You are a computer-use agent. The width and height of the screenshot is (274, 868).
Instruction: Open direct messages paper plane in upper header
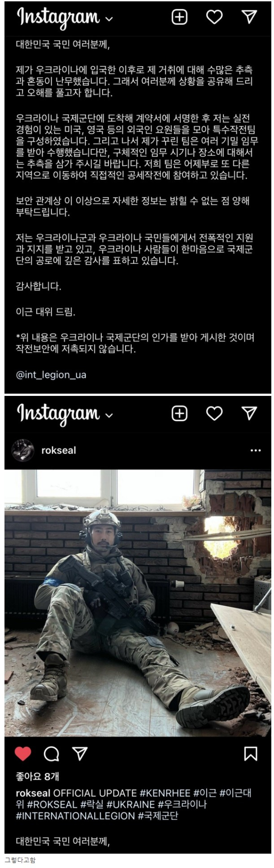point(249,17)
